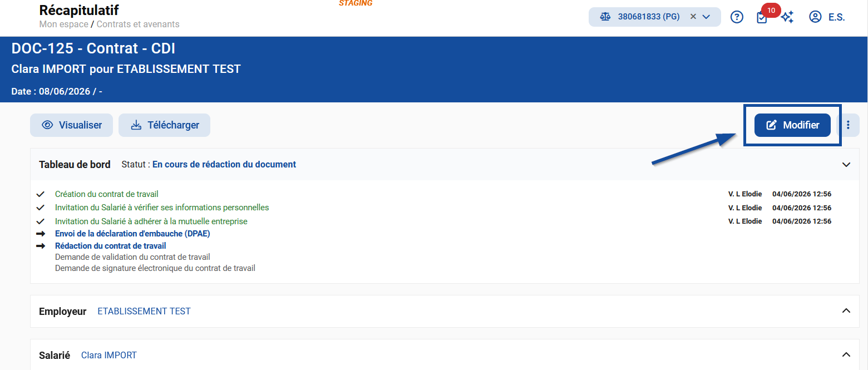868x370 pixels.
Task: Open the AI sparkles assistant icon
Action: point(787,17)
